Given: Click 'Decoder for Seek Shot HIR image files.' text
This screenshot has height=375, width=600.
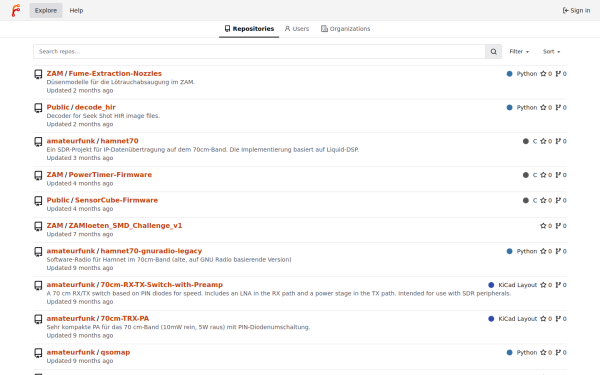Looking at the screenshot, I should click(x=103, y=116).
